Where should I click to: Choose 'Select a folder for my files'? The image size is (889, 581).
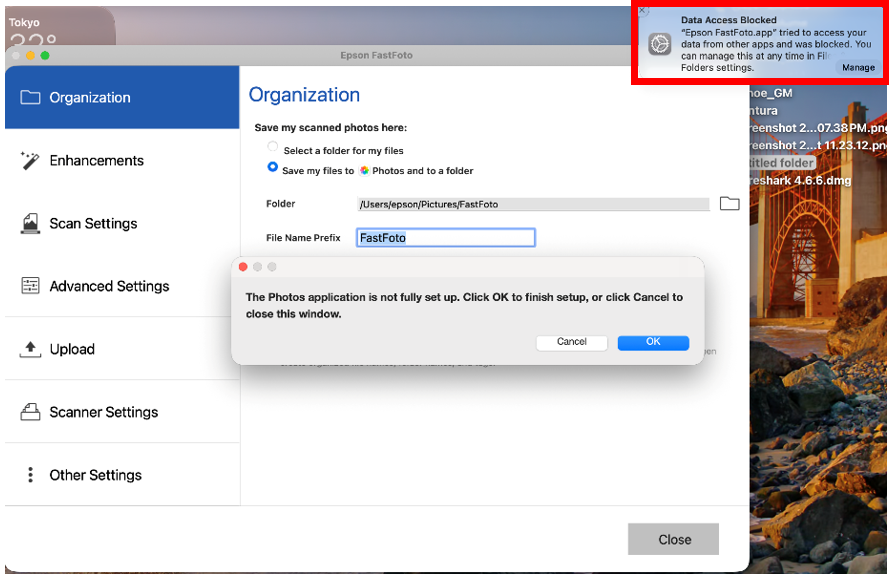(273, 147)
